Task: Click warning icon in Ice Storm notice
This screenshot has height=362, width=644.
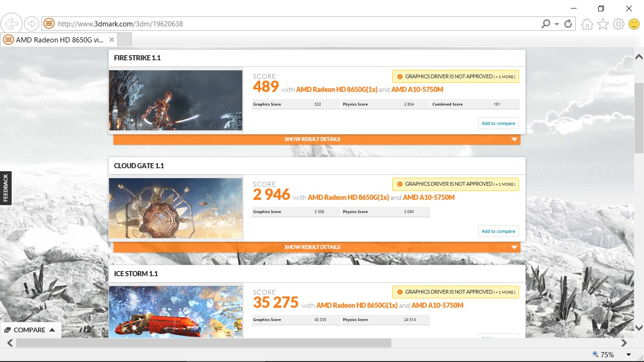Action: click(x=400, y=292)
